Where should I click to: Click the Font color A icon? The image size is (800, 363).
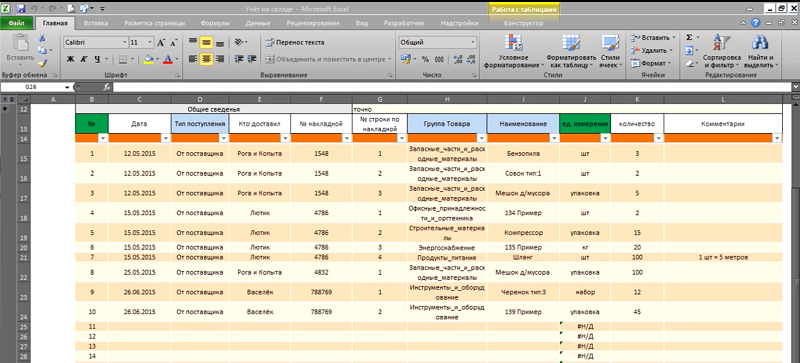pos(167,60)
